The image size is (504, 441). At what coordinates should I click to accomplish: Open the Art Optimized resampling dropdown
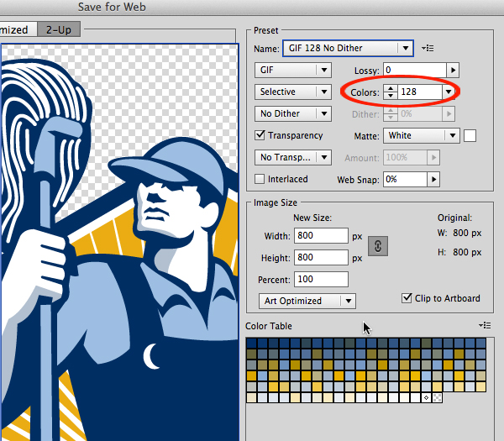pos(307,301)
